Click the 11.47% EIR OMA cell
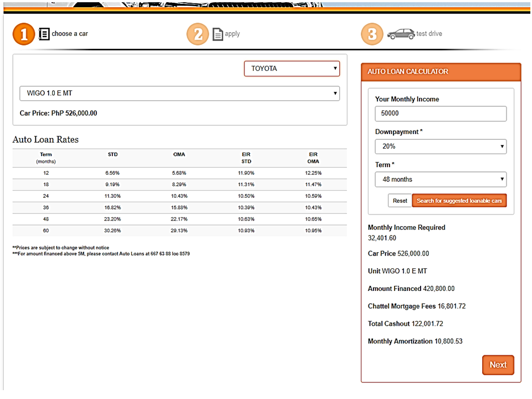 pyautogui.click(x=313, y=185)
